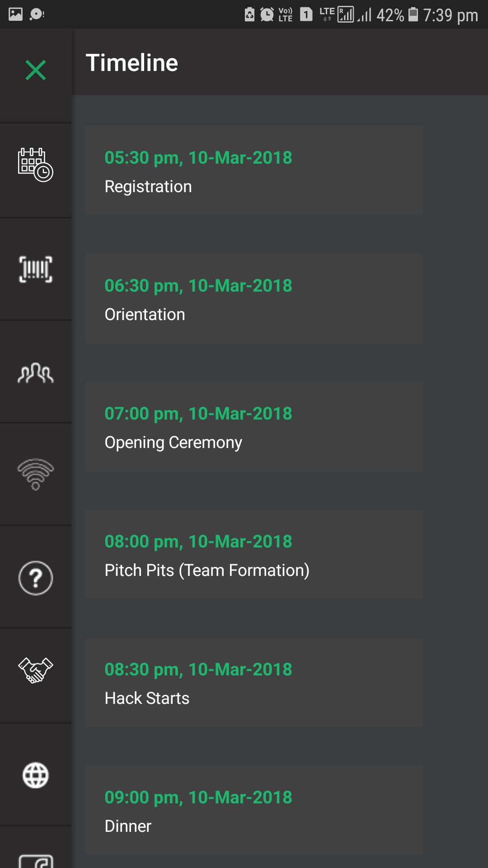The width and height of the screenshot is (488, 868).
Task: Tap the partially visible bottom sidebar icon
Action: (x=36, y=860)
